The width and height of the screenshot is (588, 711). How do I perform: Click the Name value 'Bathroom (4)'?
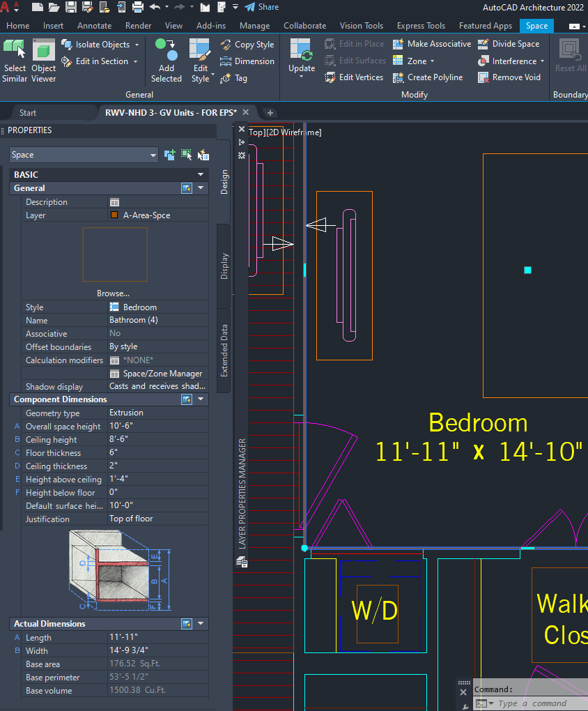click(134, 320)
